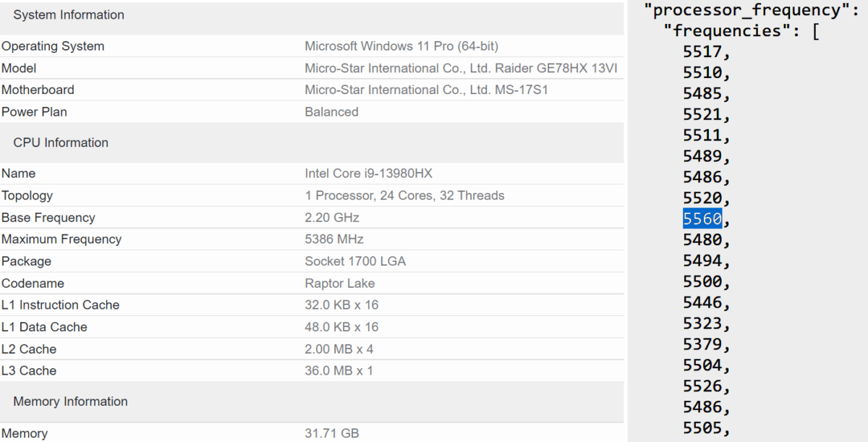Click the CPU Information section header
The image size is (868, 442).
[61, 143]
